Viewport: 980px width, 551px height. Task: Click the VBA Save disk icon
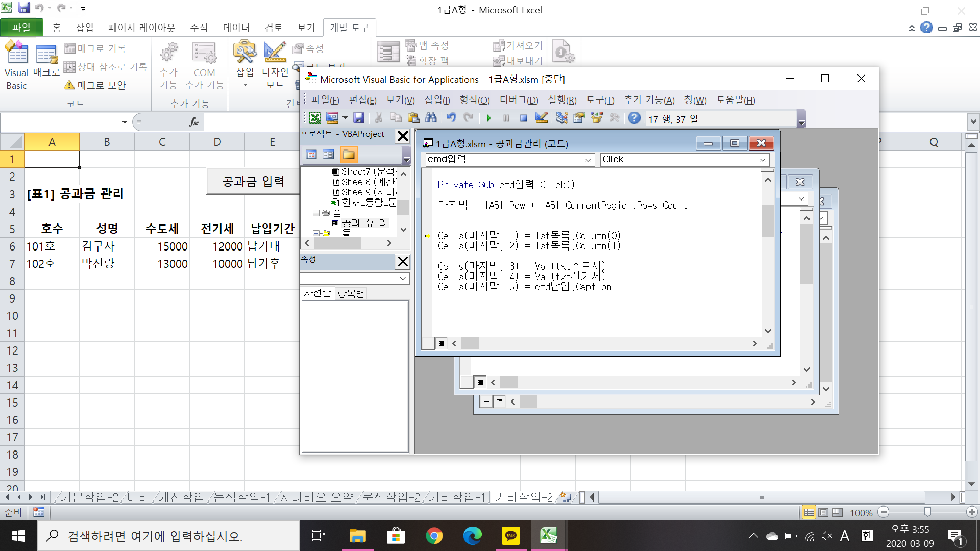359,118
